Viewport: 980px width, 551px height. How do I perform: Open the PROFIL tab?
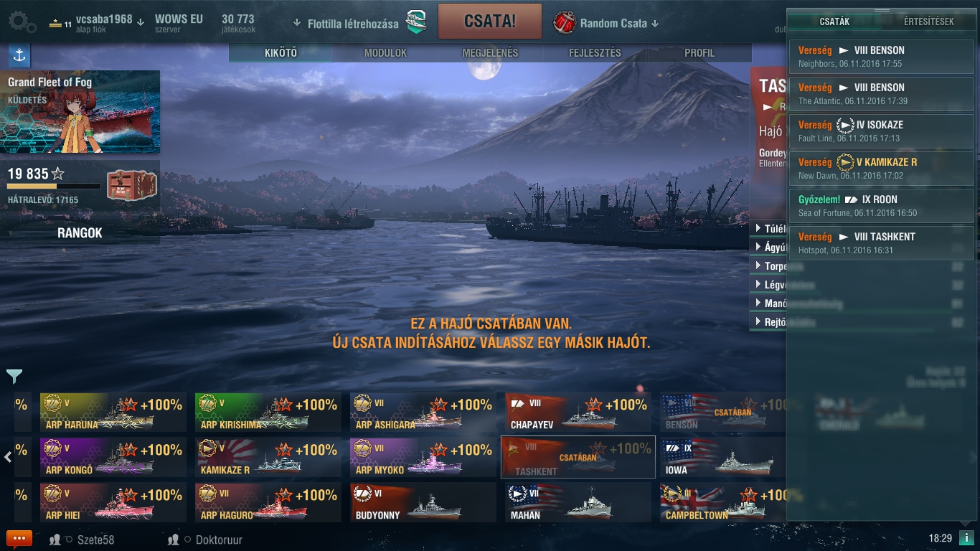(699, 53)
